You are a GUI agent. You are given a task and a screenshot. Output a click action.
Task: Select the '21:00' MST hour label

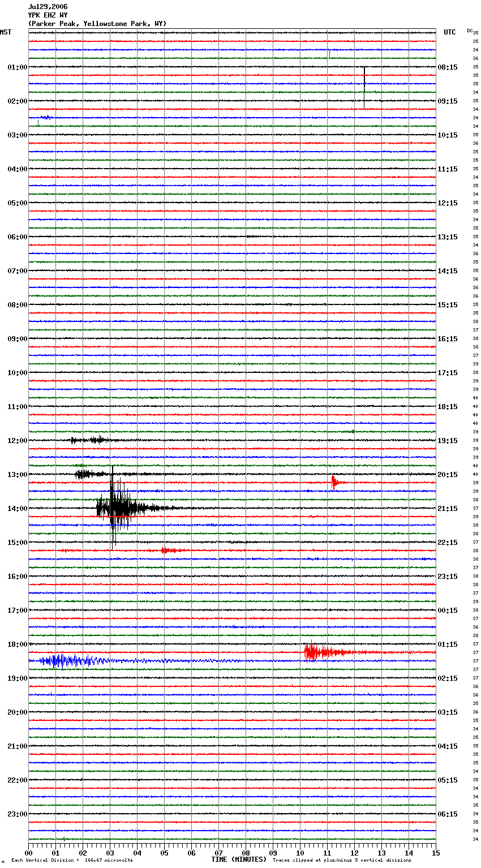[x=17, y=746]
